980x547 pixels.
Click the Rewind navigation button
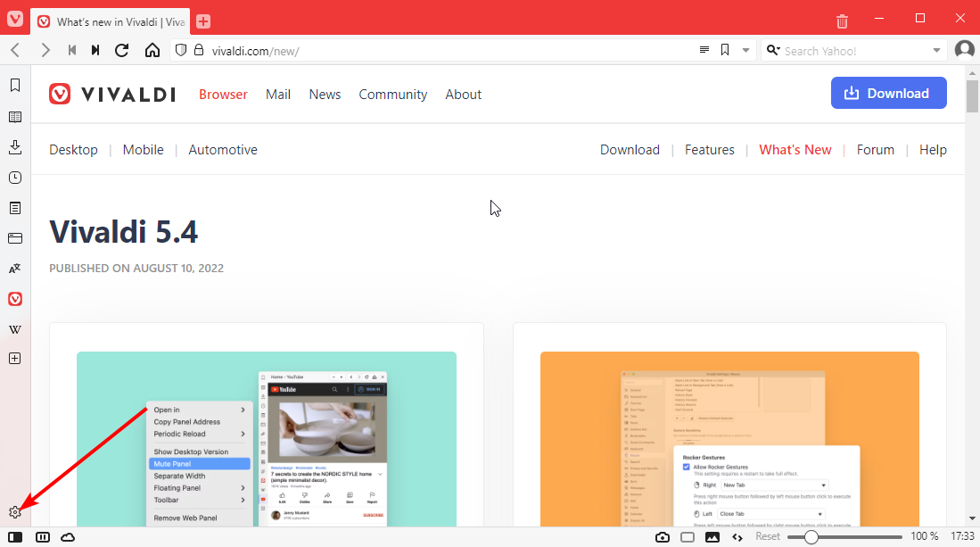click(72, 50)
